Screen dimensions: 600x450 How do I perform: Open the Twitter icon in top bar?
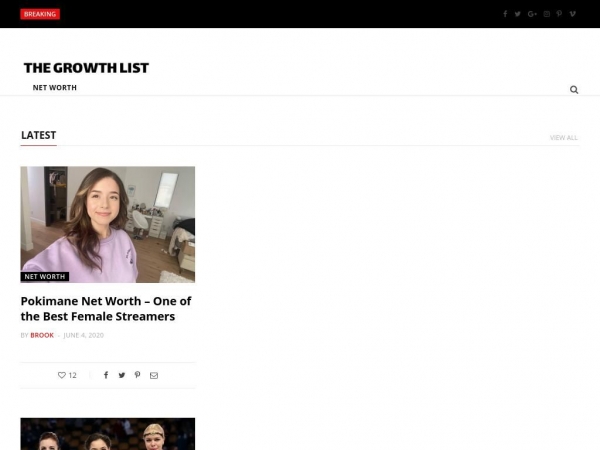pyautogui.click(x=518, y=14)
